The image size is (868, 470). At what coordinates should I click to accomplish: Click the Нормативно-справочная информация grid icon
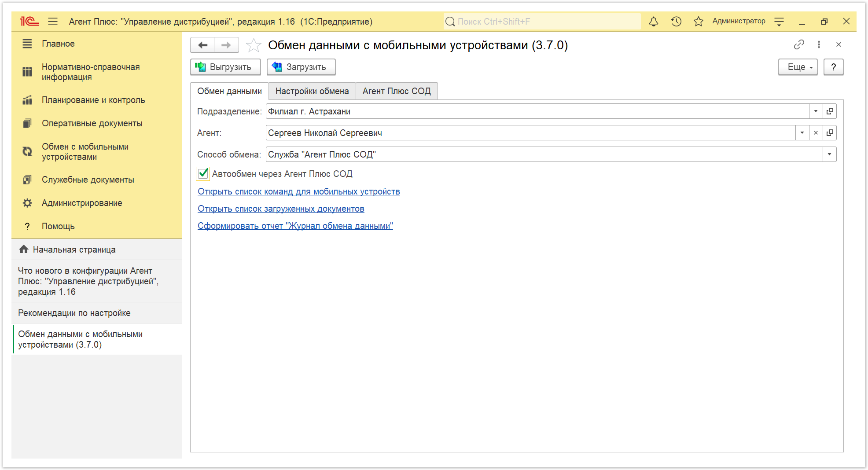[27, 72]
